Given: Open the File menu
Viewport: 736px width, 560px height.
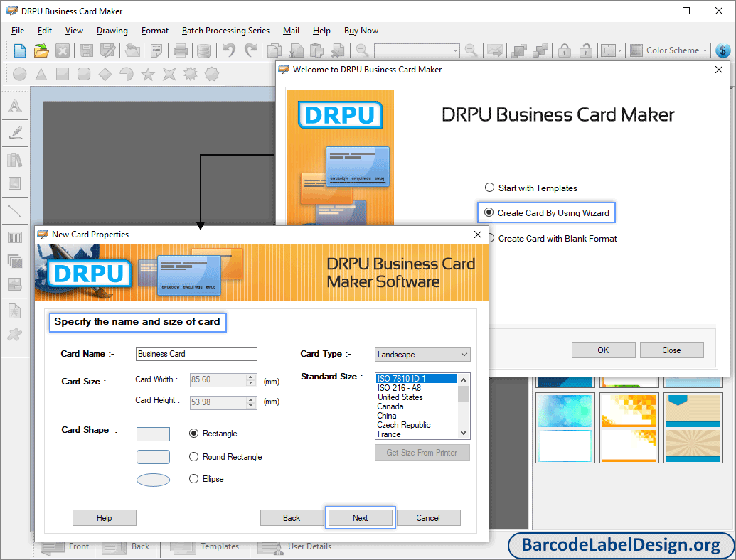Looking at the screenshot, I should click(x=18, y=31).
